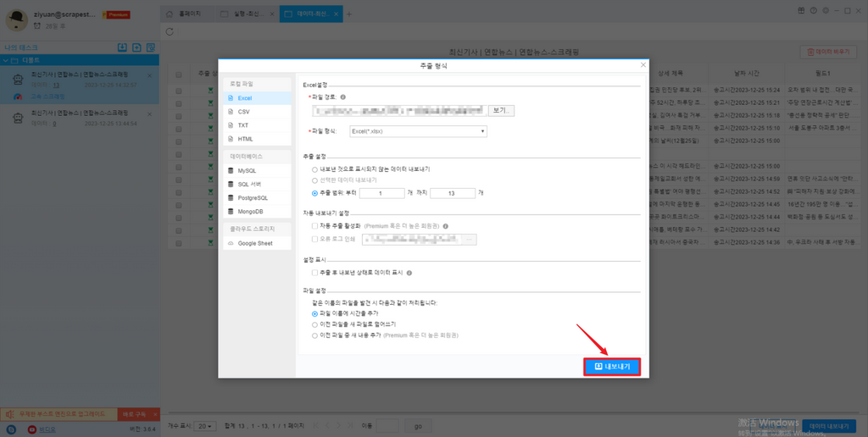Viewport: 868px width, 437px height.
Task: Check 추출 후 내보낸 상태로 데이터 표시
Action: coord(314,273)
